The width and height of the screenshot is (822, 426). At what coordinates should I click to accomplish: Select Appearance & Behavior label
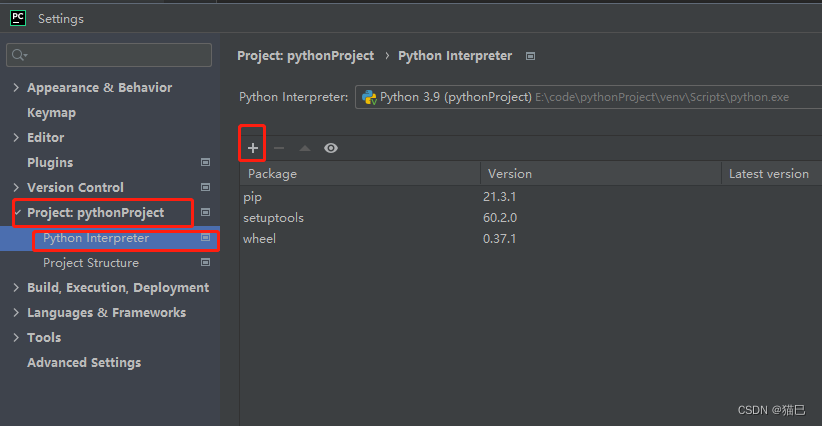[100, 88]
